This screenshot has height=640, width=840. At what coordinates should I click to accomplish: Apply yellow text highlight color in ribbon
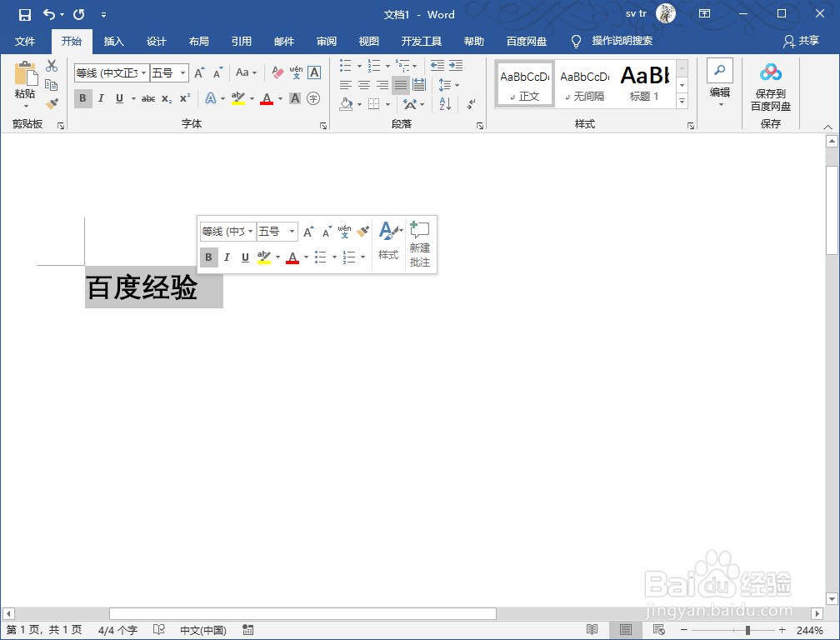[x=237, y=98]
